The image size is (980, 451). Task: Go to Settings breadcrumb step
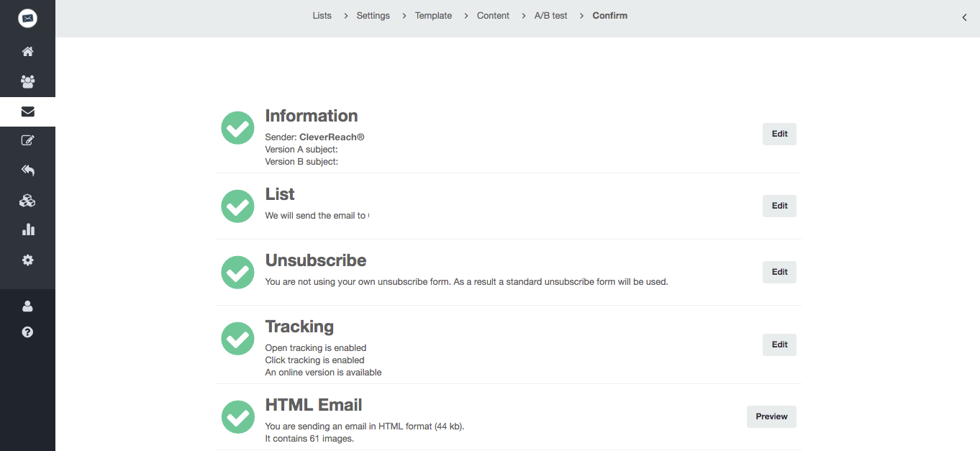373,16
